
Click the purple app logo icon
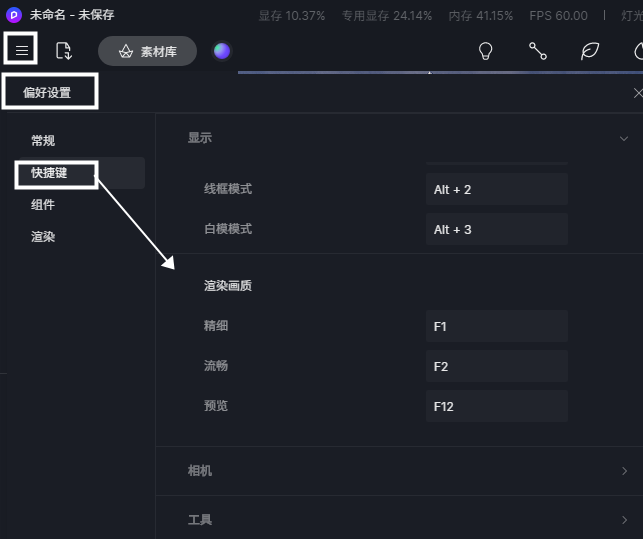pyautogui.click(x=14, y=15)
